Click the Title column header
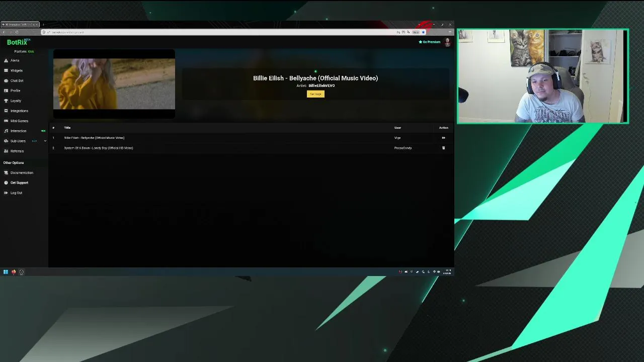 [67, 128]
